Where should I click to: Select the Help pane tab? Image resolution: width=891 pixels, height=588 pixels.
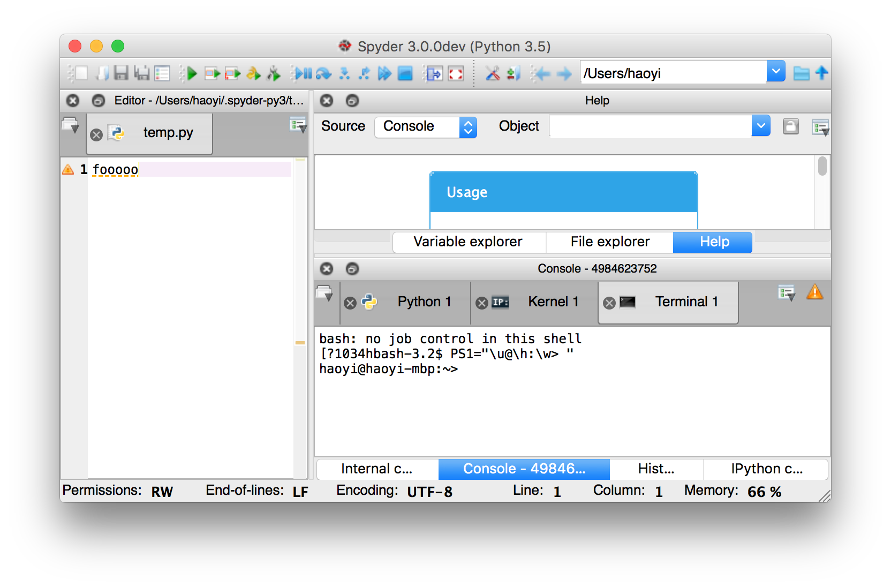point(713,242)
